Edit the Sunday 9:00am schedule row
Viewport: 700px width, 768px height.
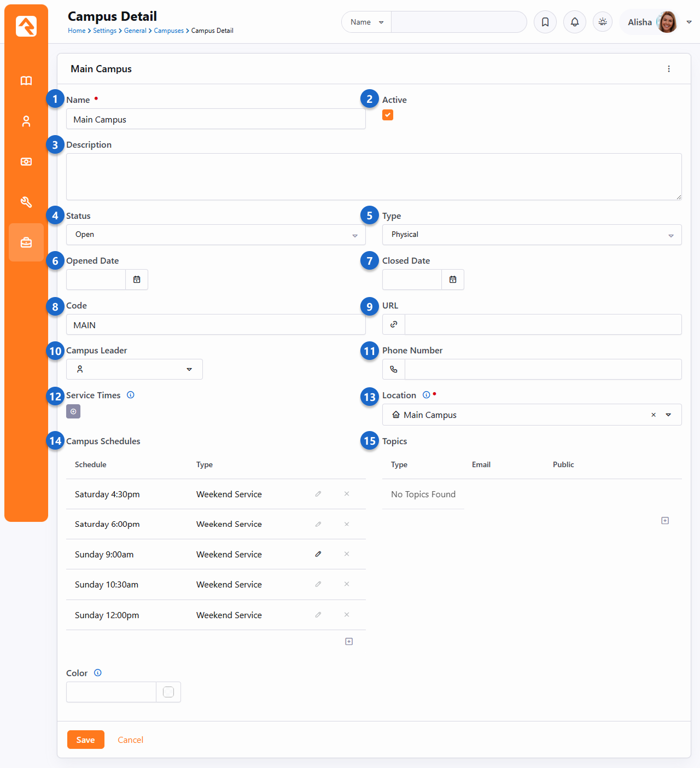click(318, 554)
